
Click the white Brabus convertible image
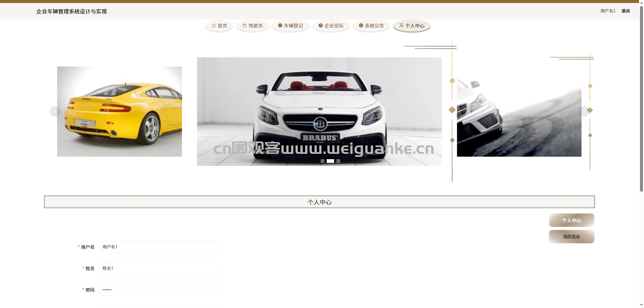(x=319, y=112)
